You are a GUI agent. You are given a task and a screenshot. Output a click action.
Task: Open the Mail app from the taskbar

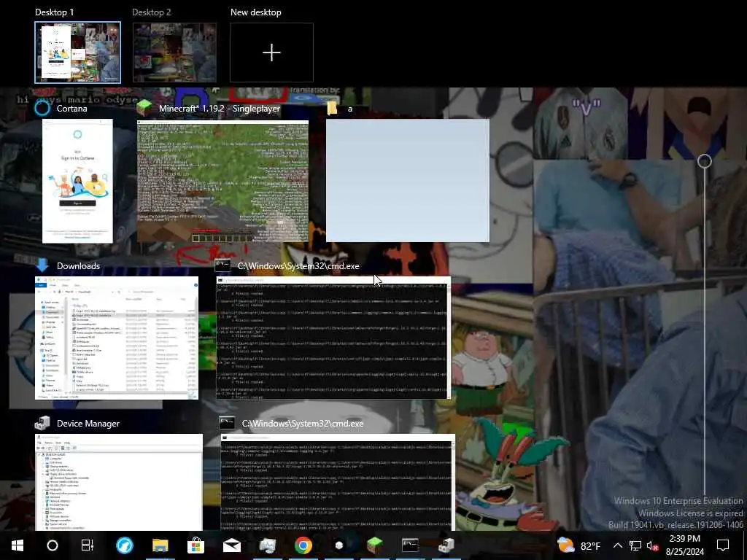click(231, 545)
